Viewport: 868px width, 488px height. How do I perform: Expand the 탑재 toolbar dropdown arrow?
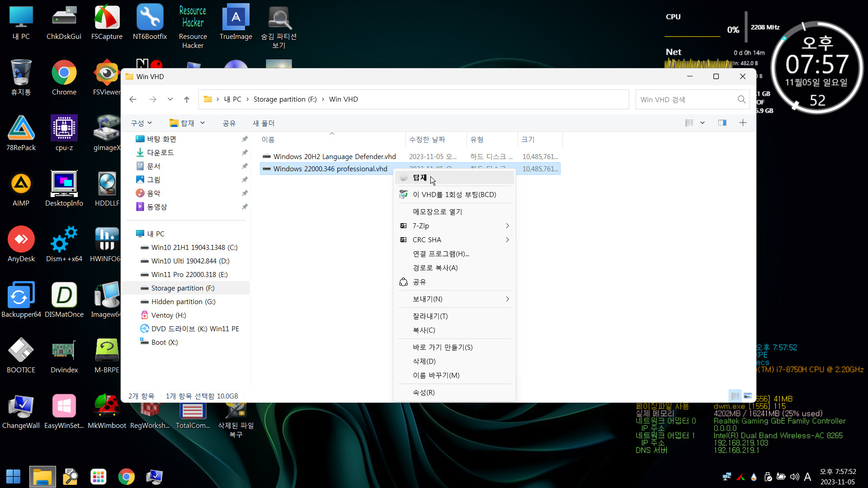click(x=203, y=123)
